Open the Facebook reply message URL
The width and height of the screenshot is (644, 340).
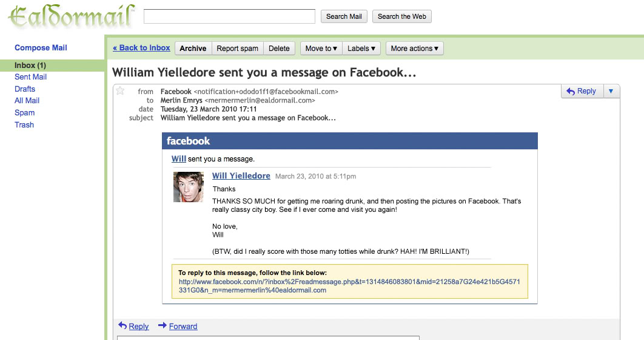pyautogui.click(x=349, y=286)
